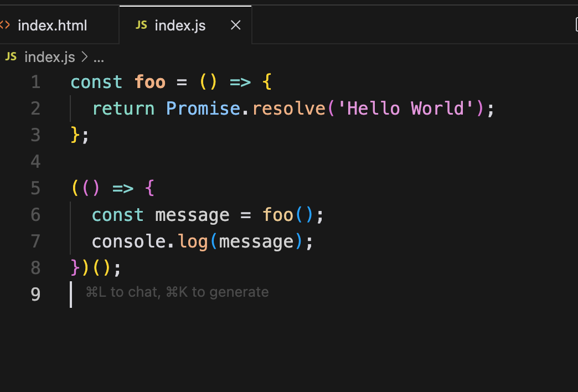This screenshot has height=392, width=578.
Task: Click the message variable on line 6
Action: [192, 214]
